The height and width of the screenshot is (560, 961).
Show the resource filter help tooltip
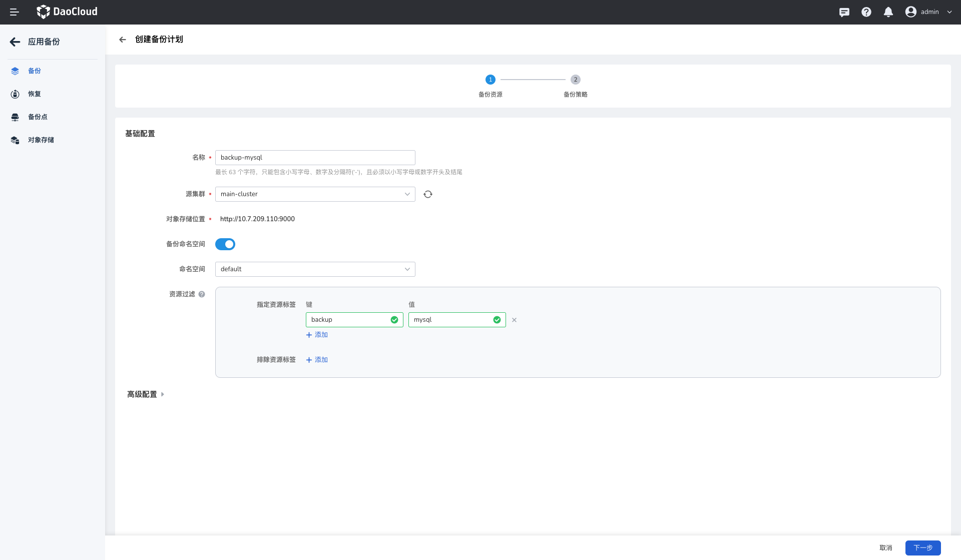click(202, 294)
